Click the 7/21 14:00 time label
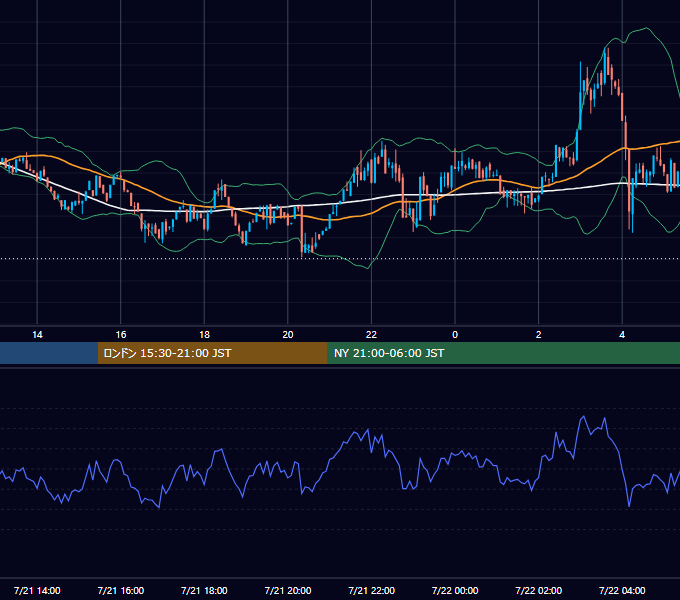 pyautogui.click(x=37, y=590)
